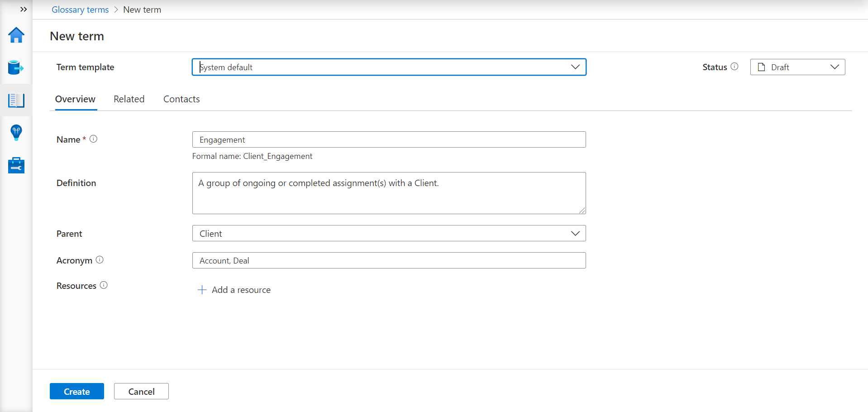Go back via Glossary terms breadcrumb
The image size is (868, 412).
pos(80,10)
